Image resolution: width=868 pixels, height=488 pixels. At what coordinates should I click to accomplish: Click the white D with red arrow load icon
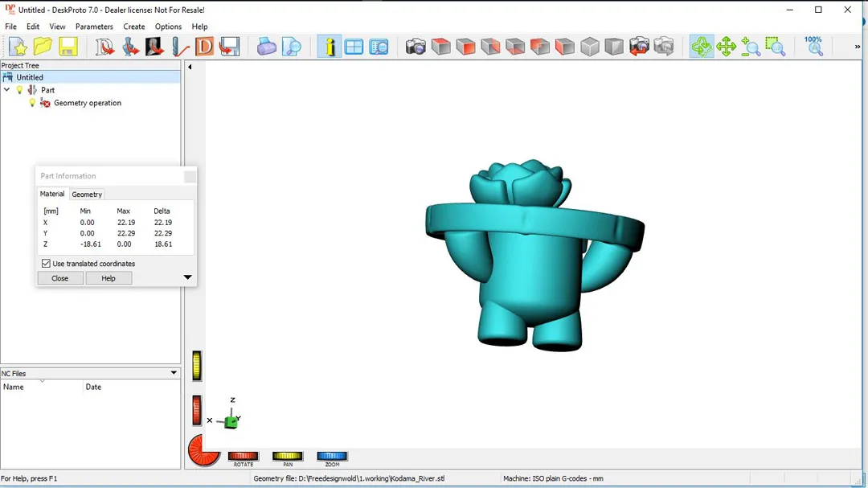pyautogui.click(x=104, y=47)
